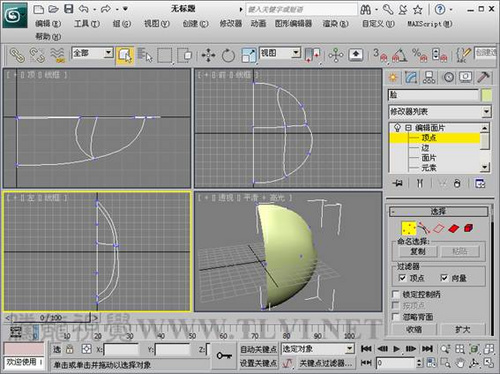Open the 选定对象 key filter dropdown

(x=317, y=349)
